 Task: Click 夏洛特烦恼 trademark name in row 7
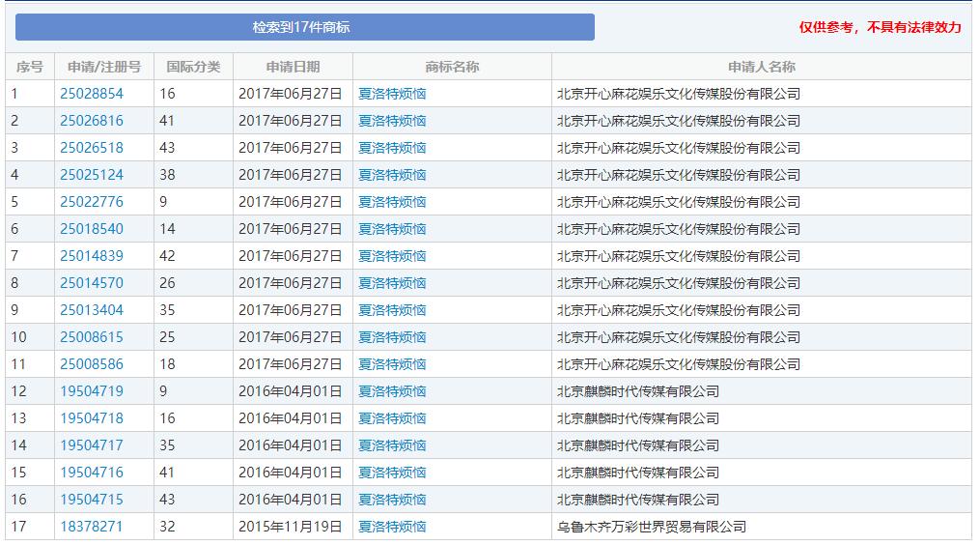point(392,256)
